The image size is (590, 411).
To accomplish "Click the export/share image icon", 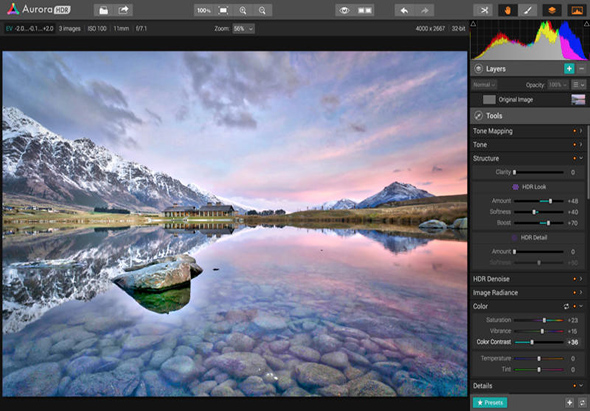I will coord(123,10).
